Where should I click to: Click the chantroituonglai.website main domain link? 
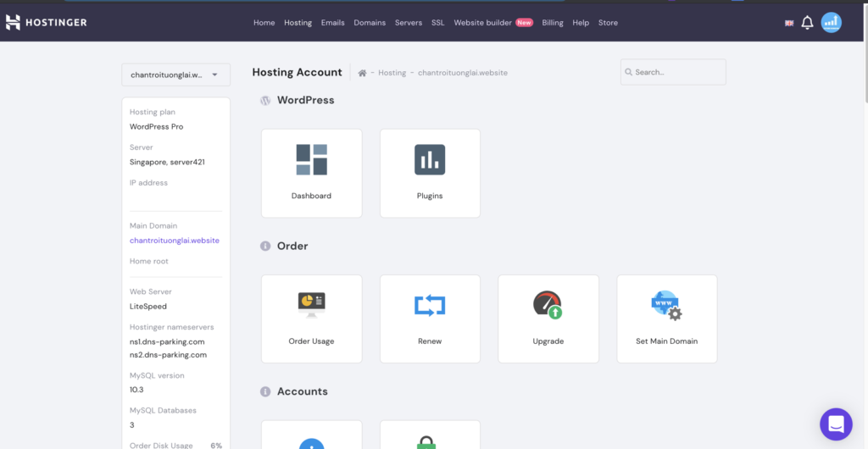174,241
